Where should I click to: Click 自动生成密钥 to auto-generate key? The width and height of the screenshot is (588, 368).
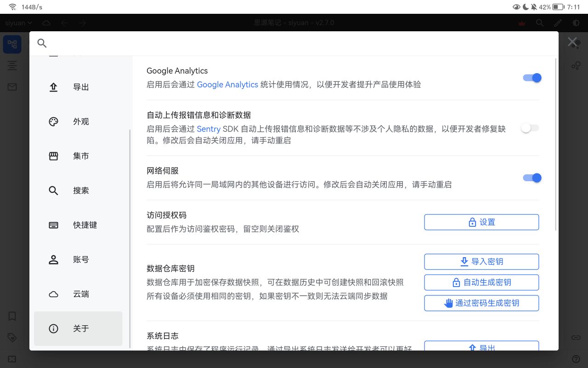click(x=481, y=282)
